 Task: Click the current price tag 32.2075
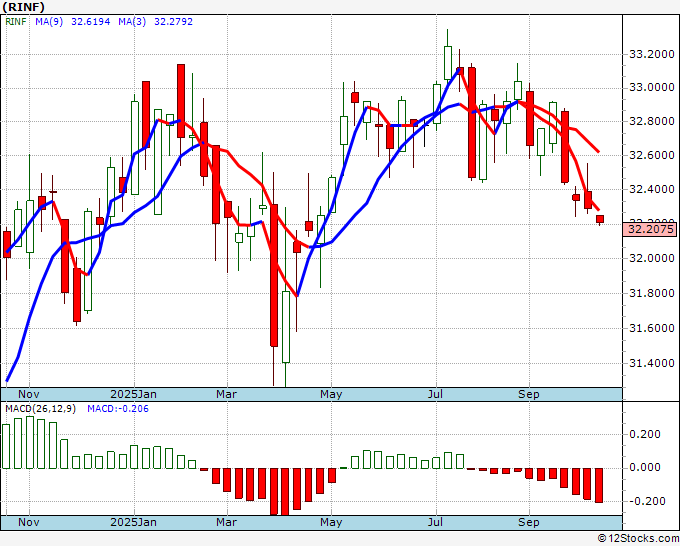(650, 229)
